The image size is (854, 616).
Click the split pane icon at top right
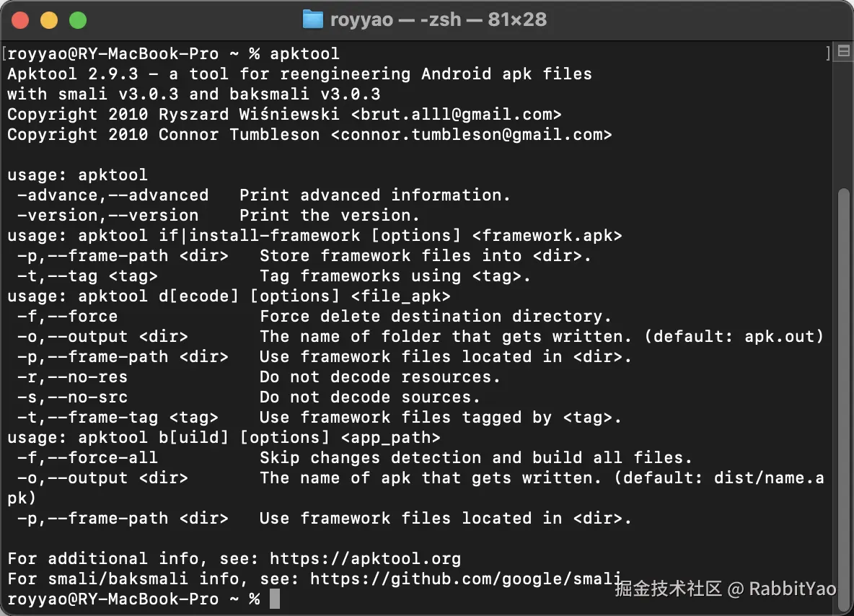point(842,52)
